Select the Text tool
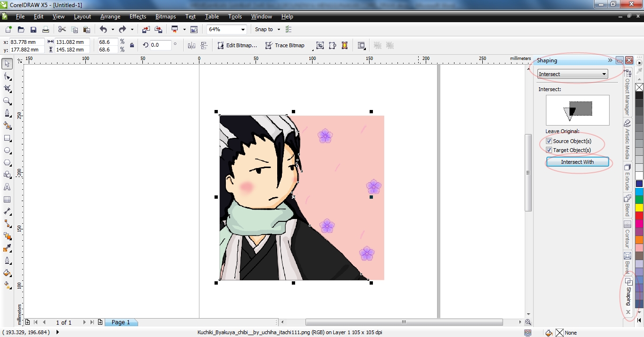The height and width of the screenshot is (337, 644). coord(7,187)
